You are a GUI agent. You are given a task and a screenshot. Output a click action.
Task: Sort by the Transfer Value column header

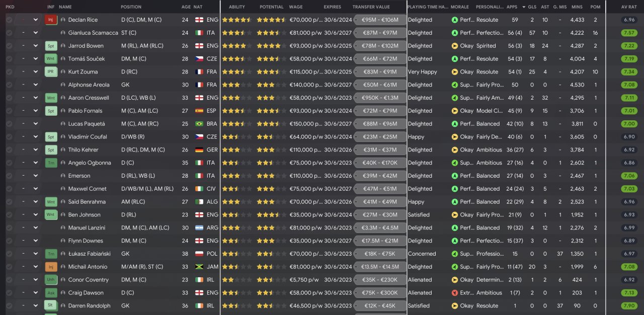click(x=371, y=7)
